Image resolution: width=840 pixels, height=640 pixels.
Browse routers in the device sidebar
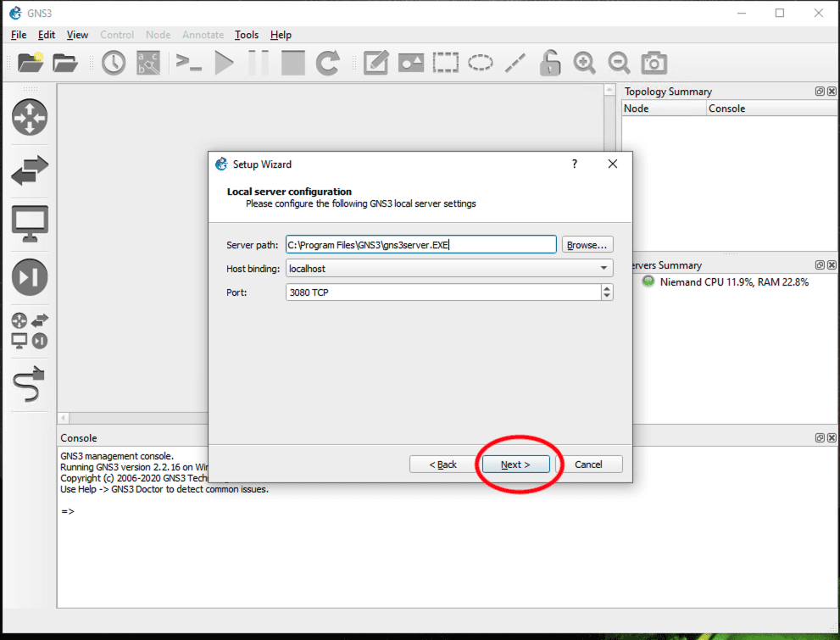[30, 117]
